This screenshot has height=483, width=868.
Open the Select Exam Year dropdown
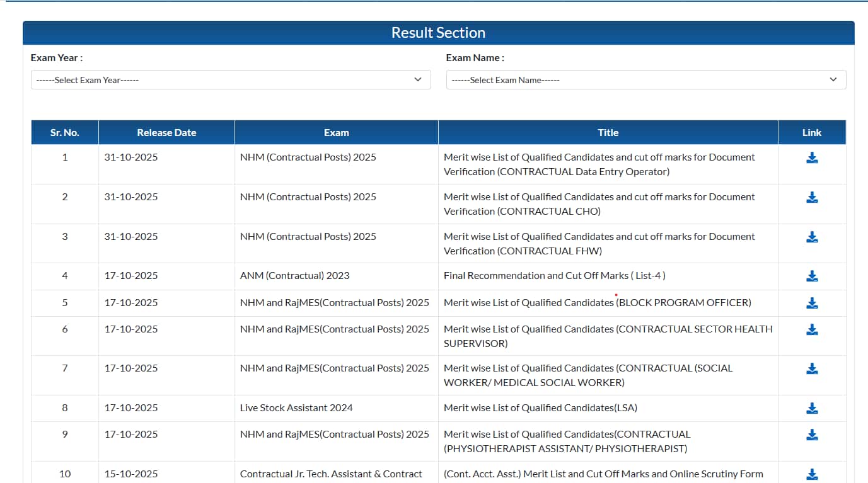pos(230,80)
